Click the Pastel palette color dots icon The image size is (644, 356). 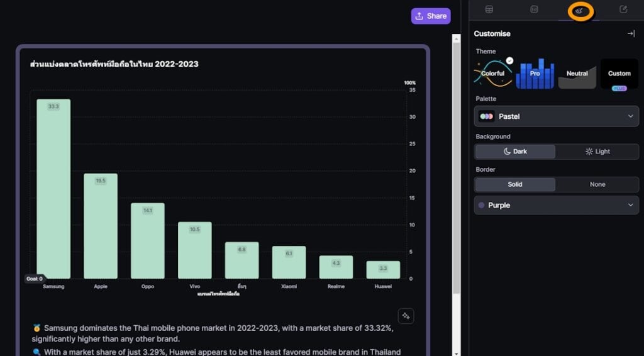tap(486, 116)
